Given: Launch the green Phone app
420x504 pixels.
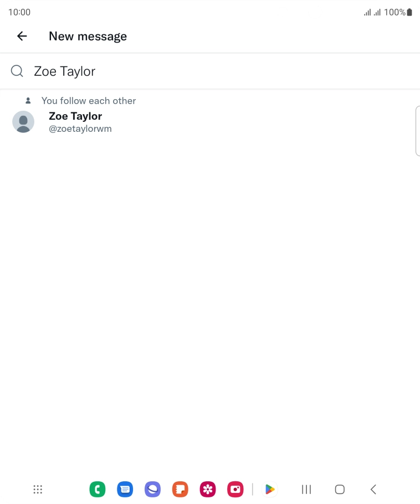Looking at the screenshot, I should pyautogui.click(x=98, y=490).
